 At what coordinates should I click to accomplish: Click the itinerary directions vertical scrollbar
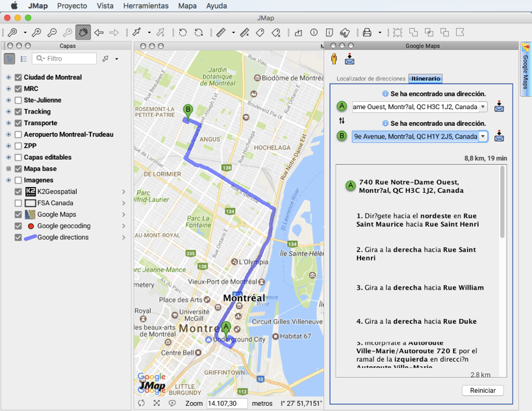click(x=501, y=201)
